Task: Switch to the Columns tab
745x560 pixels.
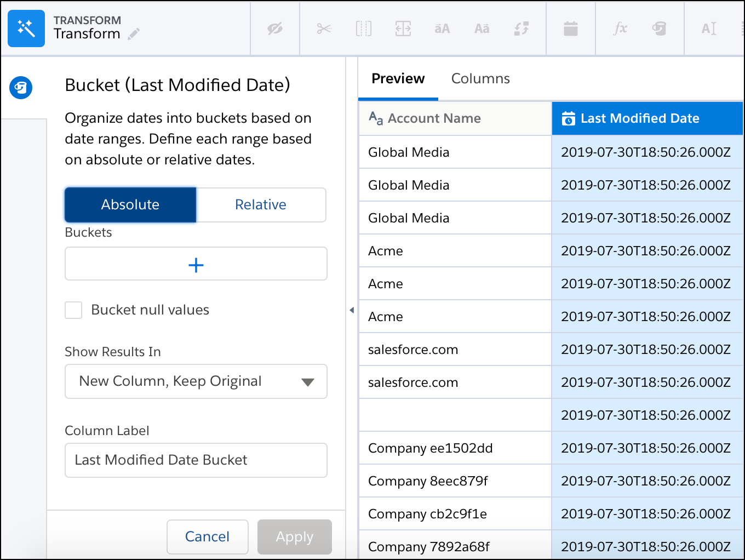Action: point(480,78)
